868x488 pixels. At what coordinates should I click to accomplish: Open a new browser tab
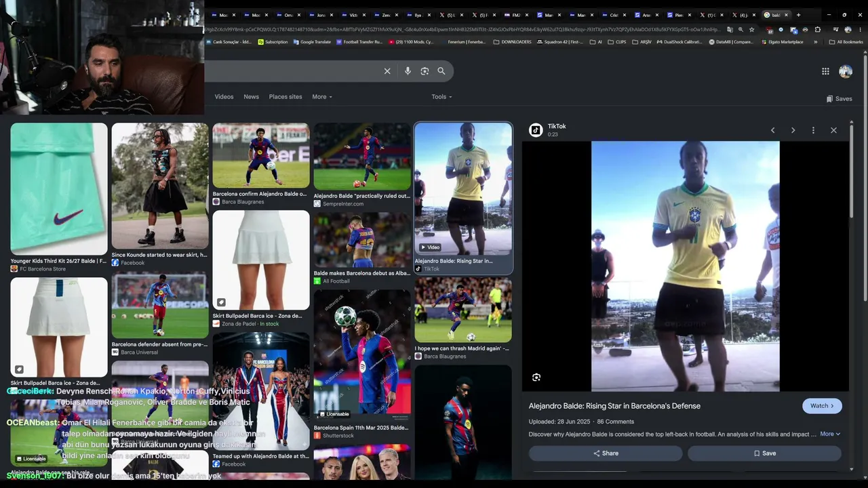click(798, 15)
